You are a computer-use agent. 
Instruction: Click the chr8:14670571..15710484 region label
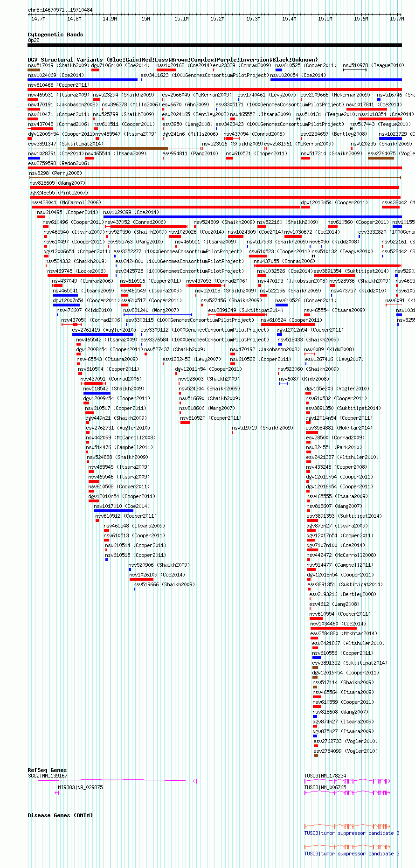coord(60,10)
